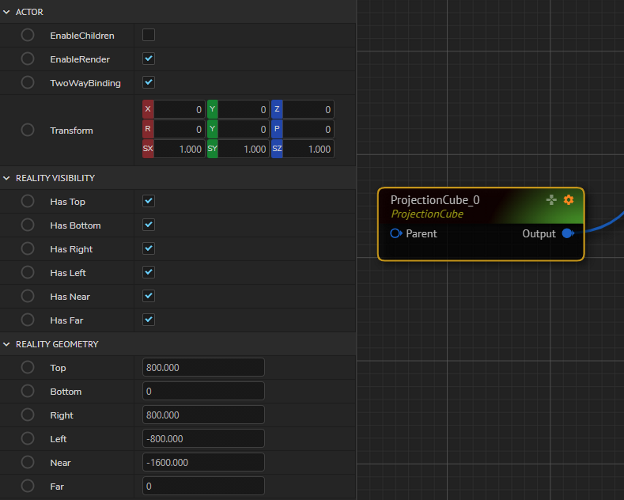Click the move icon on ProjectionCube_0 node
The height and width of the screenshot is (500, 624).
click(x=551, y=200)
